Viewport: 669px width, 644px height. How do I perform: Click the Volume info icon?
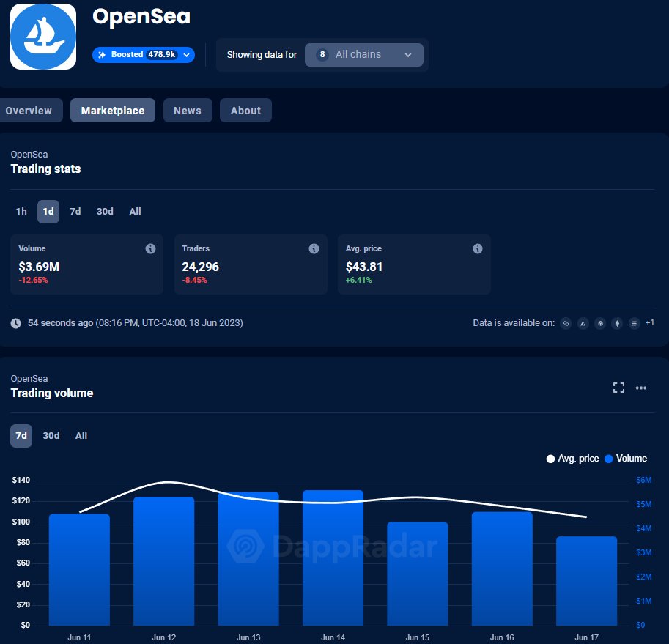[x=151, y=248]
